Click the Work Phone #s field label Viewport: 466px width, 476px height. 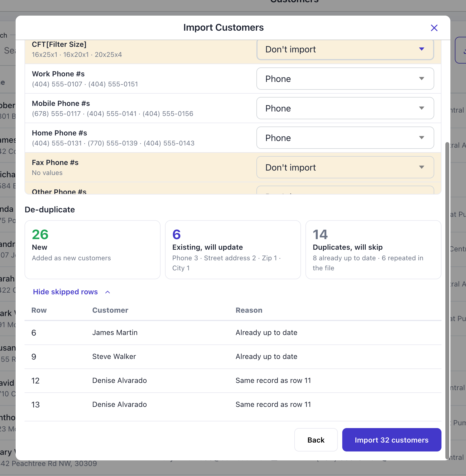coord(58,74)
